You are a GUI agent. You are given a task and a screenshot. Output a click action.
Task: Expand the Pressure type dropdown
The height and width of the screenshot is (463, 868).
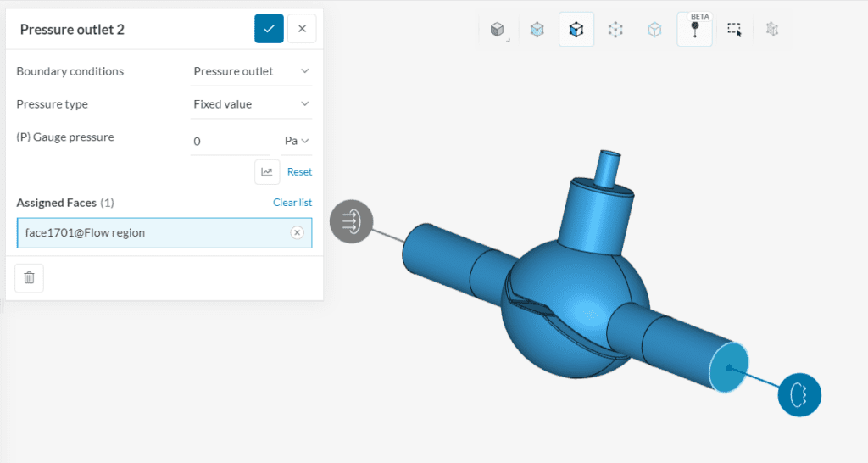pyautogui.click(x=251, y=104)
